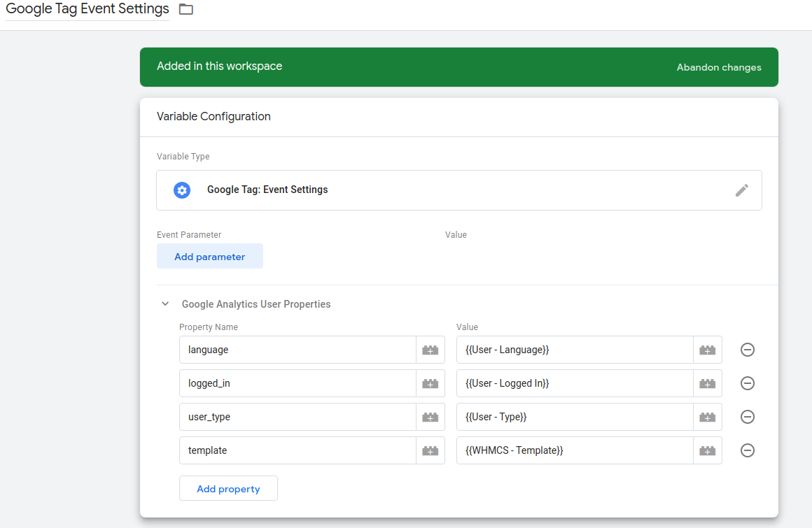
Task: Click the user_type property name field
Action: 297,417
